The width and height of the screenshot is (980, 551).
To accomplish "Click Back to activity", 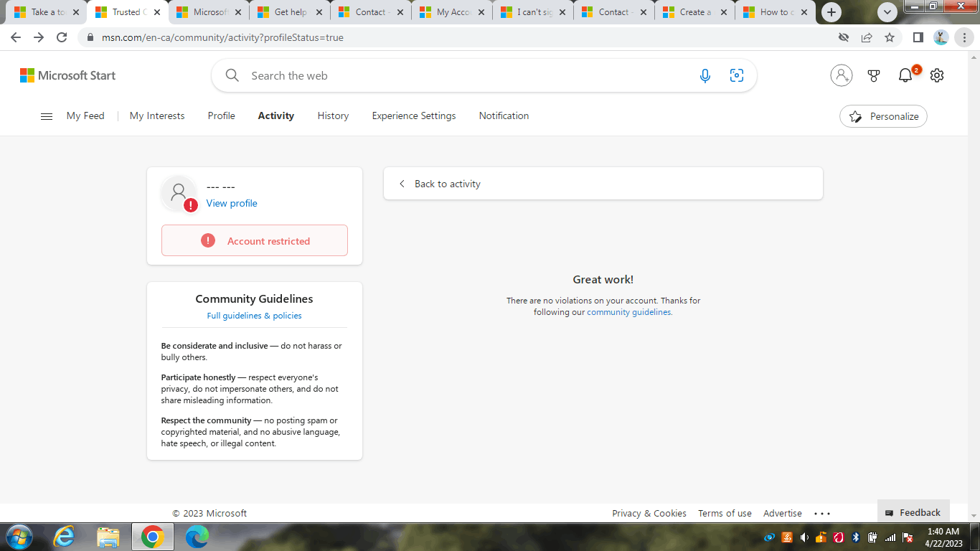I will 448,184.
